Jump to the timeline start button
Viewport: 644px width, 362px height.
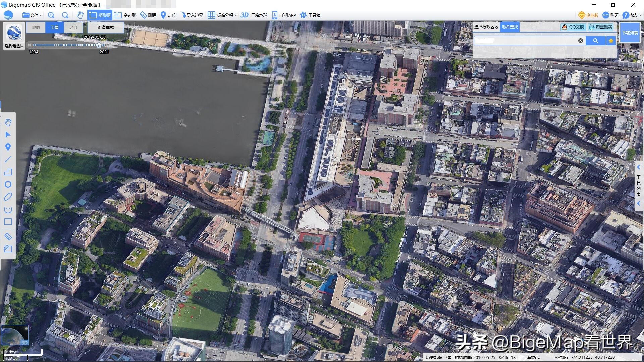pos(30,45)
